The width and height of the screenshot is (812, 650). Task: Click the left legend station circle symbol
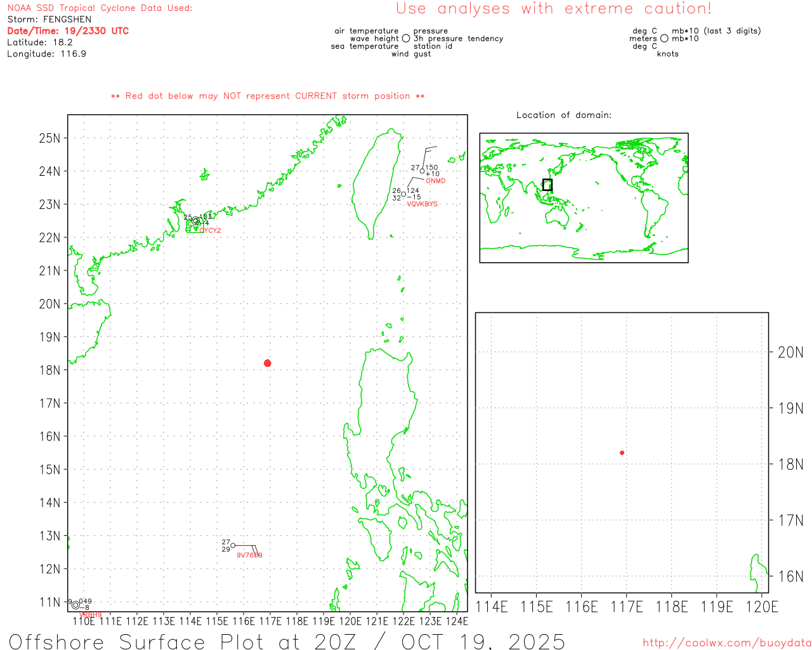[x=406, y=39]
